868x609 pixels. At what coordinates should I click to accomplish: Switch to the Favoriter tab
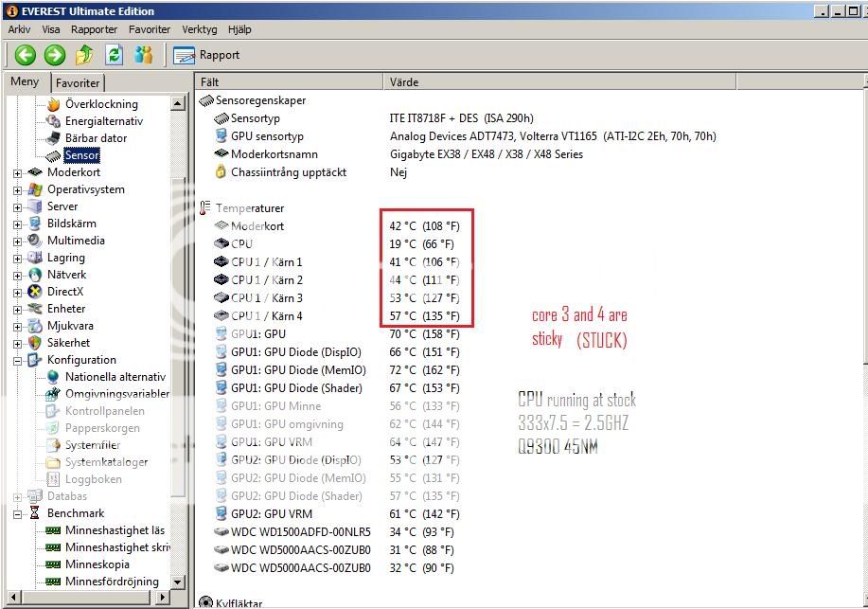coord(77,83)
